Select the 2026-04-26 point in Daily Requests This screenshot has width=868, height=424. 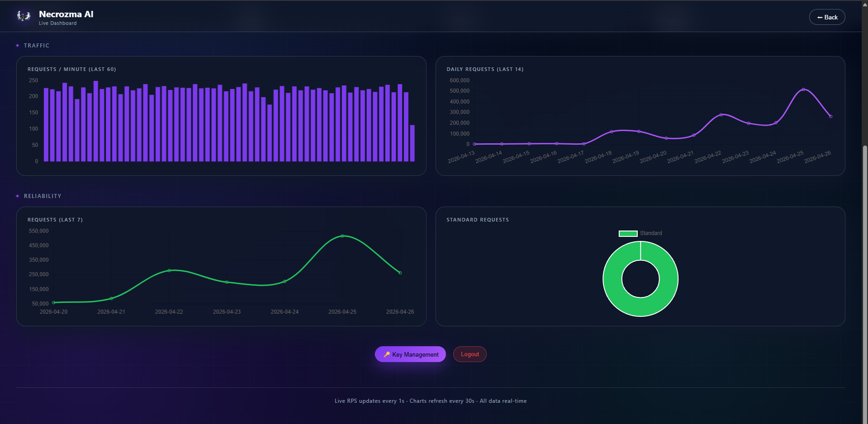(830, 117)
